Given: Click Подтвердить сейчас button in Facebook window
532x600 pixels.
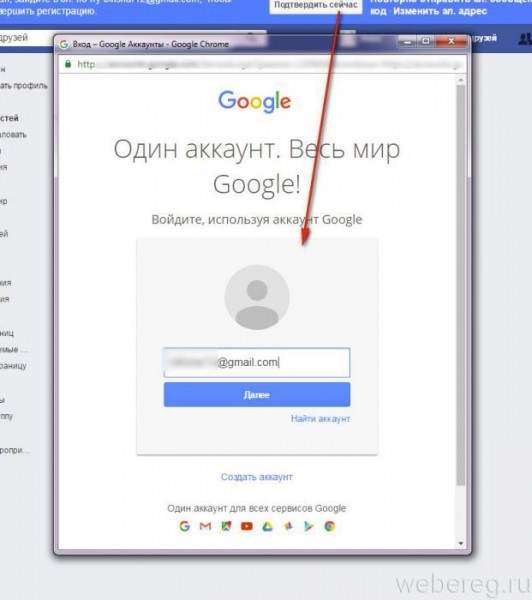Looking at the screenshot, I should [316, 5].
